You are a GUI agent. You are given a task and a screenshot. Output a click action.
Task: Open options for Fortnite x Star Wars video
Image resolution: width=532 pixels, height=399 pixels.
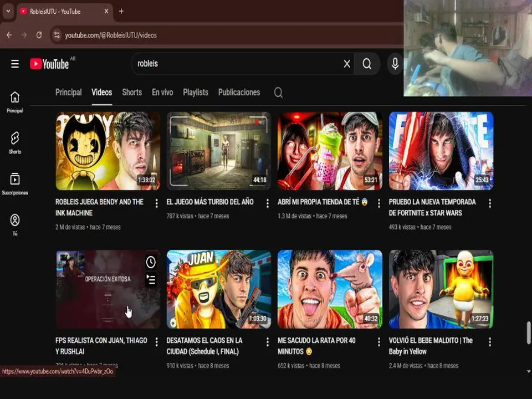tap(489, 203)
